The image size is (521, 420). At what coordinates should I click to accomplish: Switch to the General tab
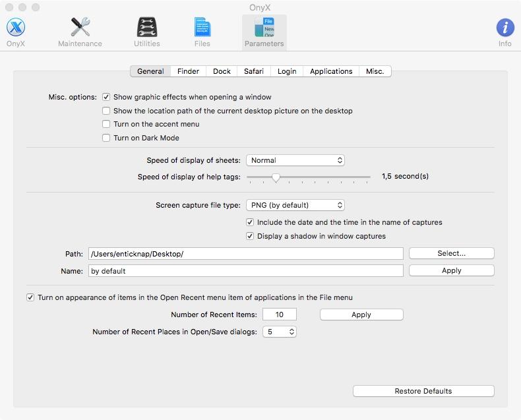(150, 71)
